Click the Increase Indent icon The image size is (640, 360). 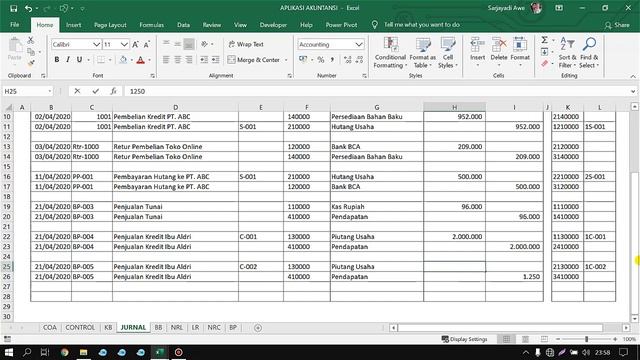[x=215, y=60]
